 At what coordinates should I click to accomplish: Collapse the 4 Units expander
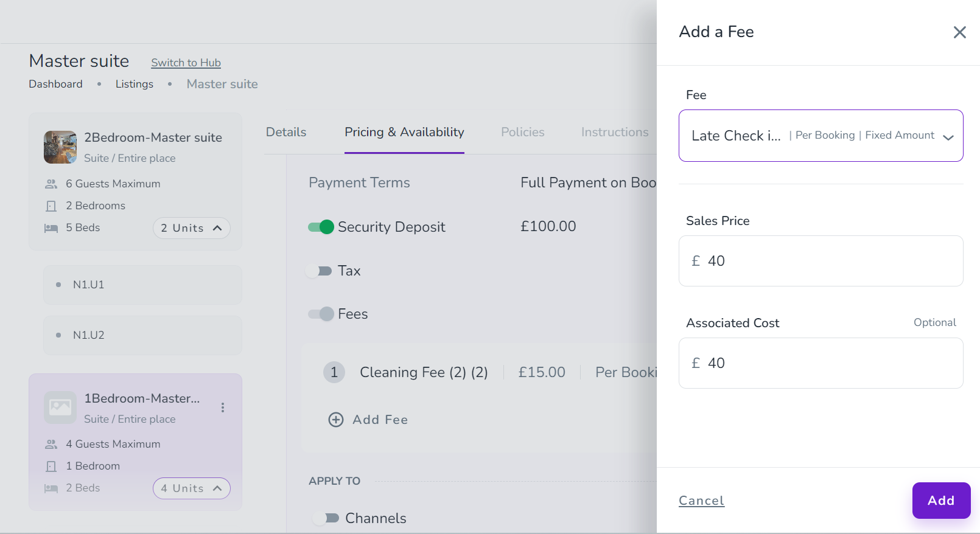coord(191,488)
